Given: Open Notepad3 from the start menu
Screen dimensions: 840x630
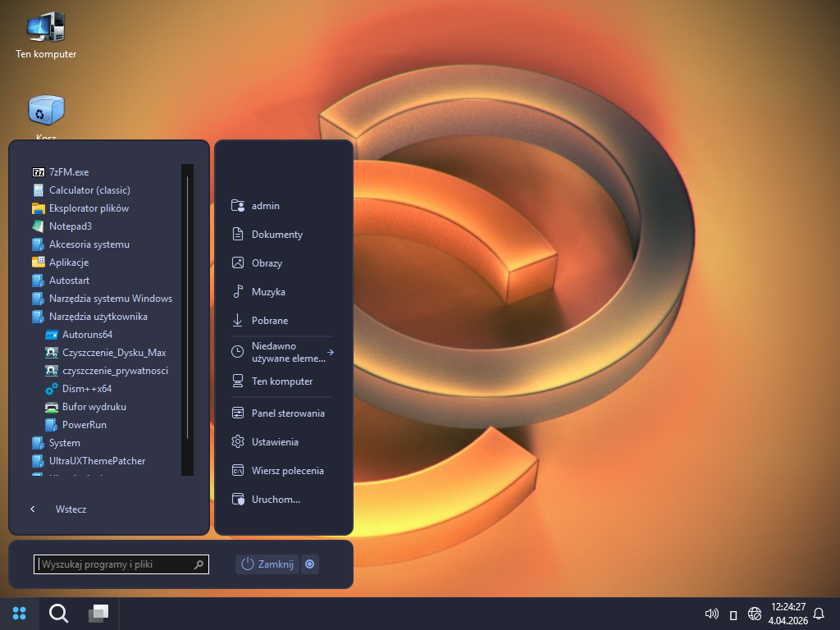Looking at the screenshot, I should (x=70, y=226).
